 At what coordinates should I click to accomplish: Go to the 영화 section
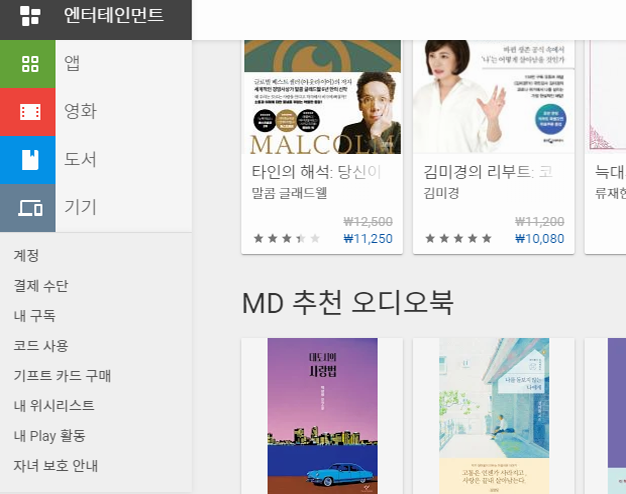pos(80,111)
